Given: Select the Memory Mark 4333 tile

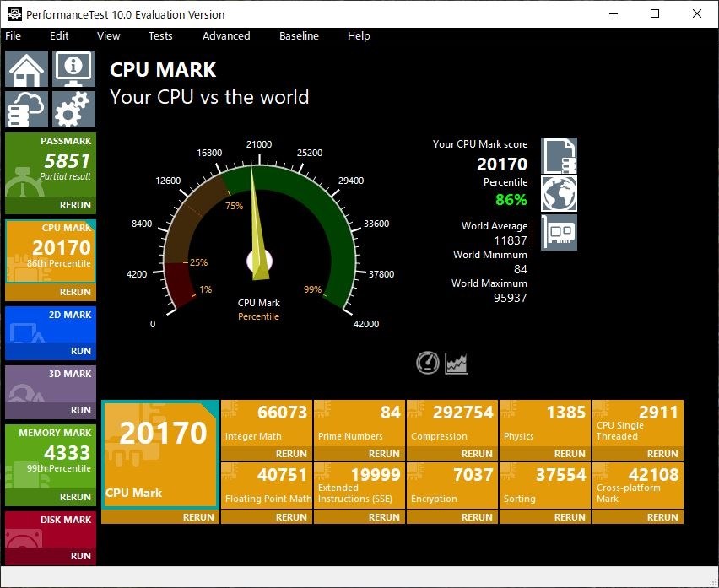Looking at the screenshot, I should pos(51,456).
